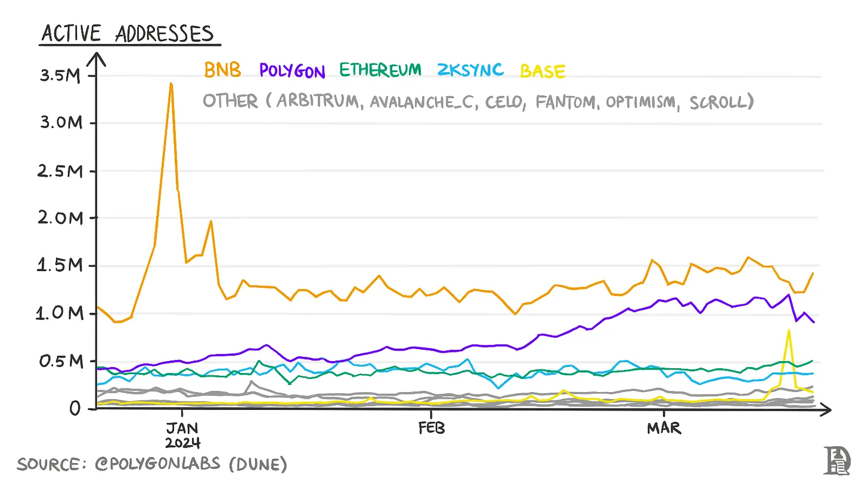Open the @POLYGONLABS (DUNE) source text
Viewport: 868px width, 488px height.
[191, 464]
